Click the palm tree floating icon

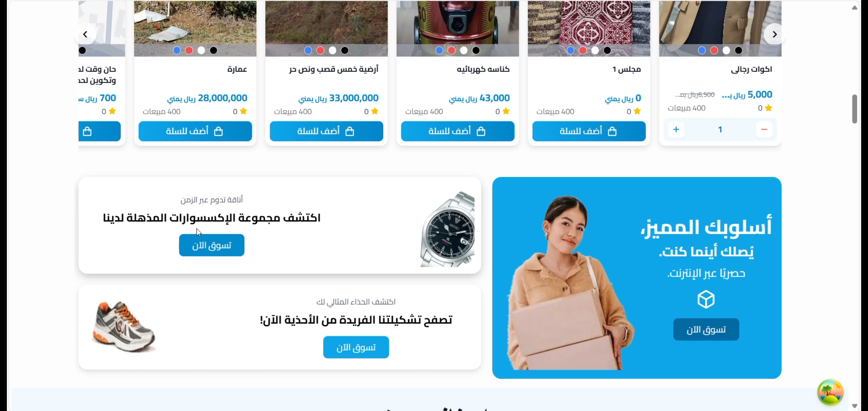(830, 392)
